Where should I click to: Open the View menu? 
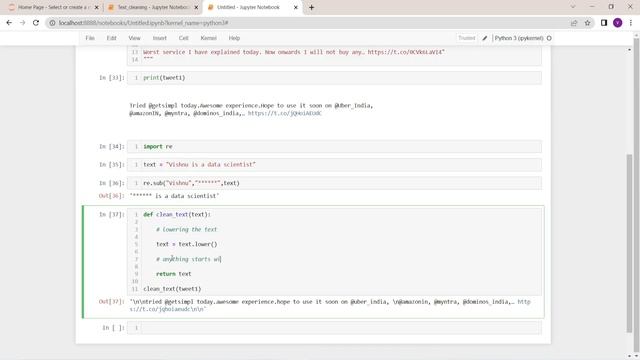click(134, 38)
